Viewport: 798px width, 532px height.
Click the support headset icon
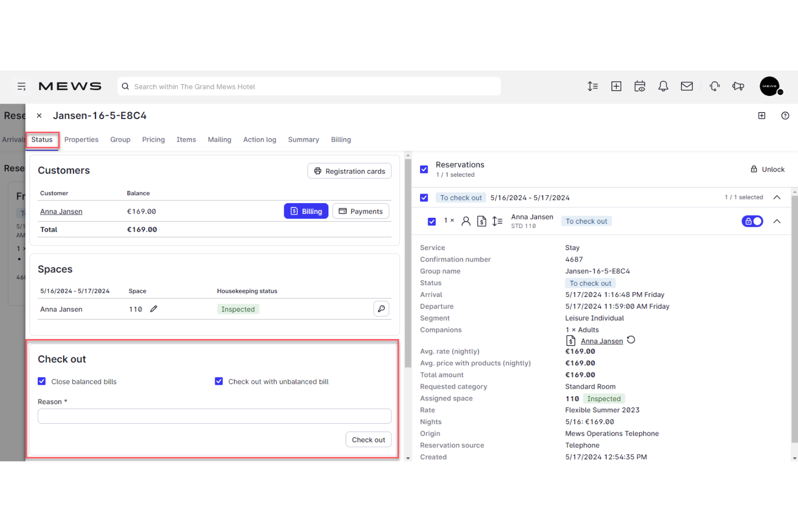click(x=715, y=86)
